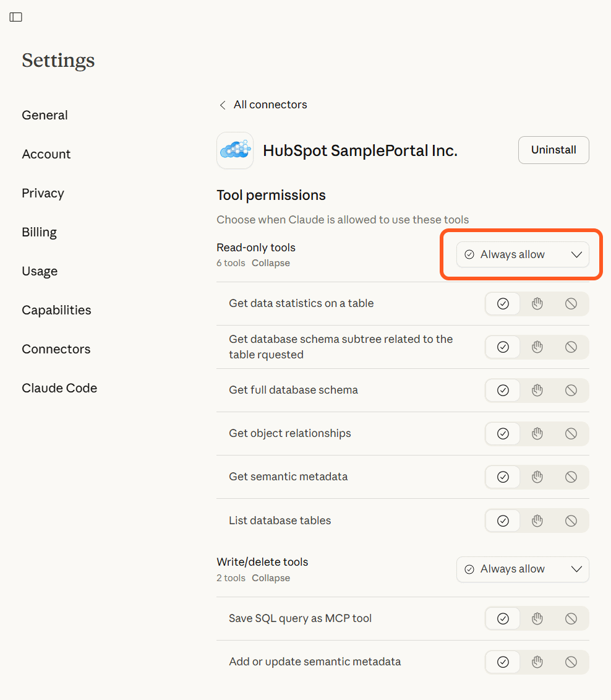Set 'Get semantic metadata' to ask permission
This screenshot has height=700, width=611.
pyautogui.click(x=537, y=477)
